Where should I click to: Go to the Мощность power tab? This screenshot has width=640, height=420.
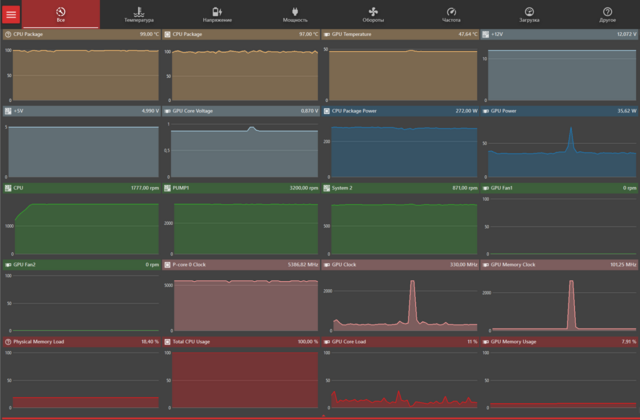(x=295, y=14)
